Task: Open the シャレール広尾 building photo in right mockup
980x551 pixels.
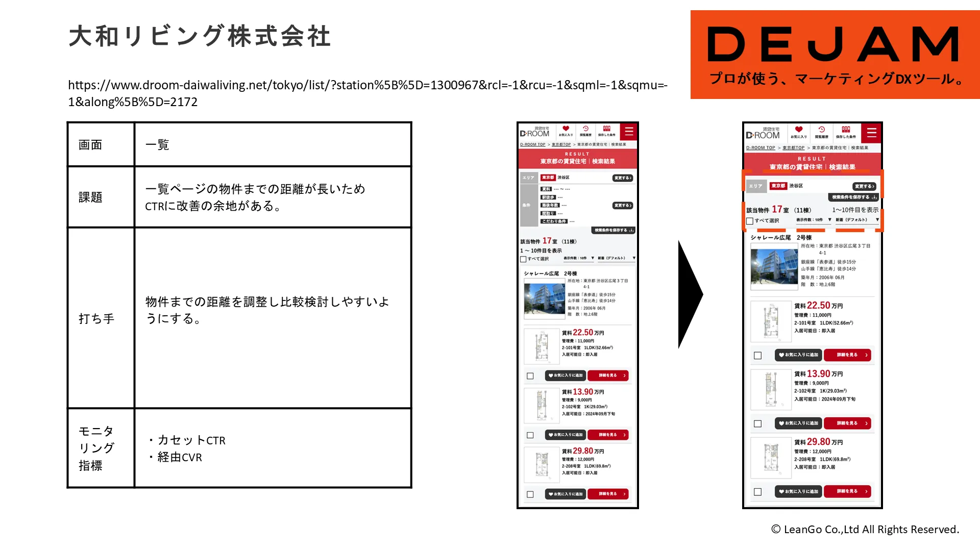Action: click(x=774, y=266)
